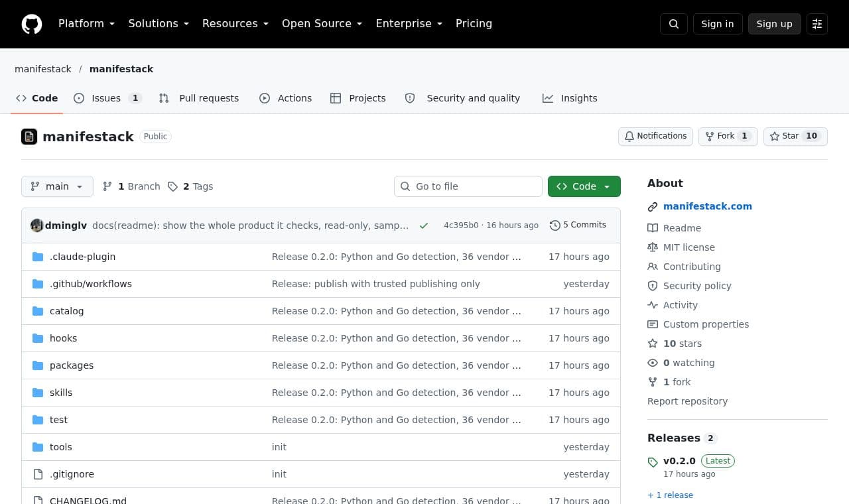Switch to the Pull requests tab

(x=199, y=98)
